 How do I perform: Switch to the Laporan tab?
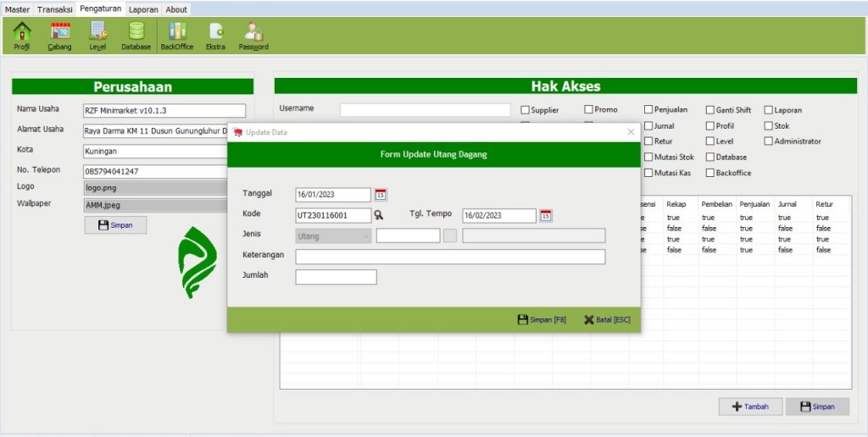pos(143,9)
